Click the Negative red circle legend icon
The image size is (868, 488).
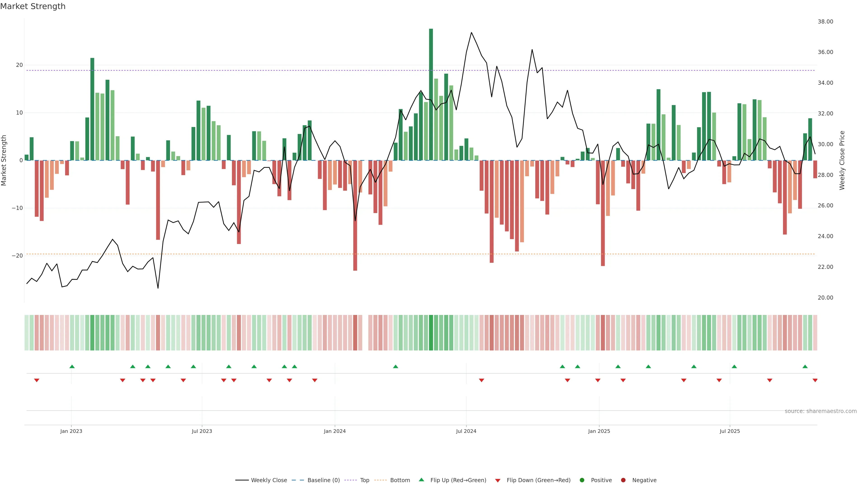(623, 480)
